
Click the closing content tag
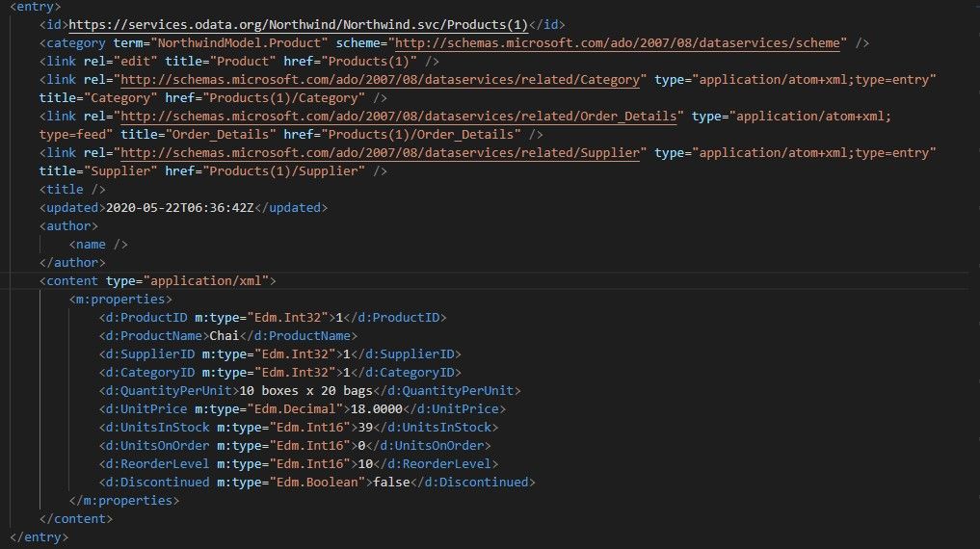coord(75,519)
